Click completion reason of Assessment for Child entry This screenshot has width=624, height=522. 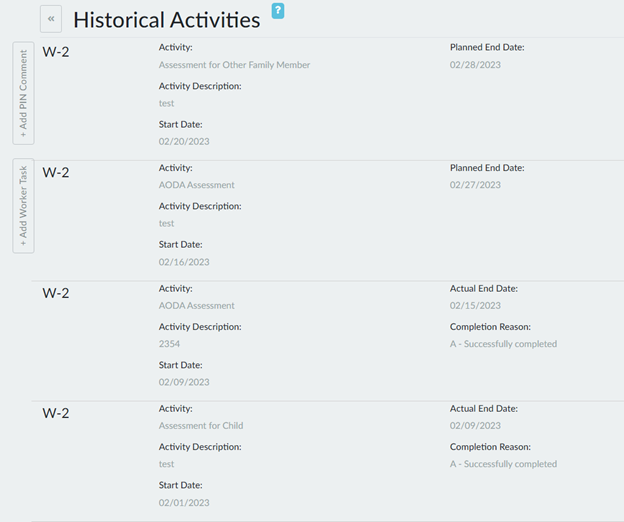click(x=503, y=464)
